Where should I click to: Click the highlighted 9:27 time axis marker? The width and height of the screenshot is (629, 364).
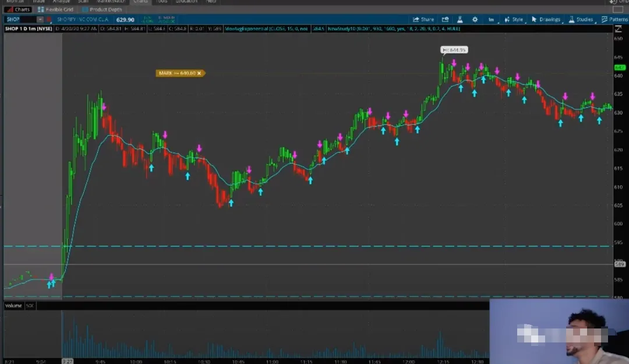68,361
